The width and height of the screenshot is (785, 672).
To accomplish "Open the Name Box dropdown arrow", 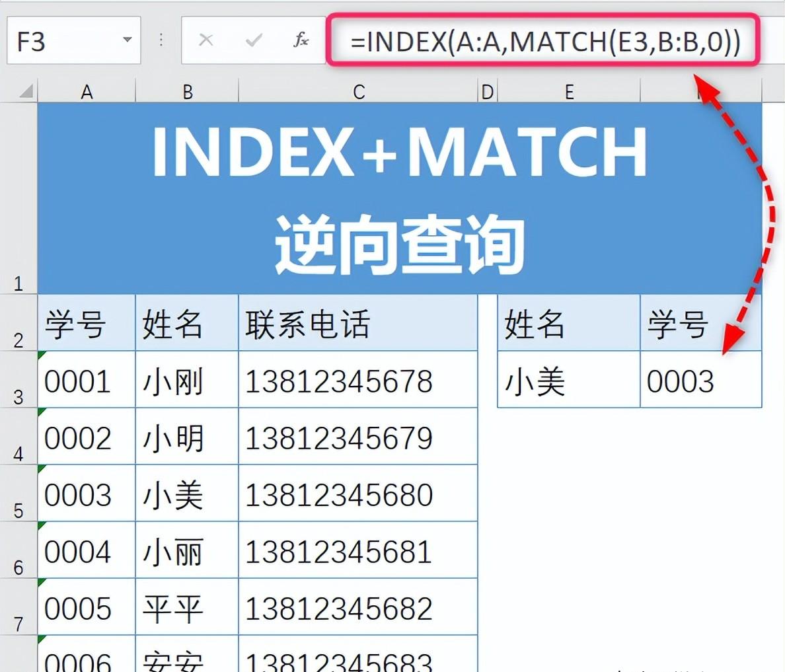I will [x=128, y=40].
